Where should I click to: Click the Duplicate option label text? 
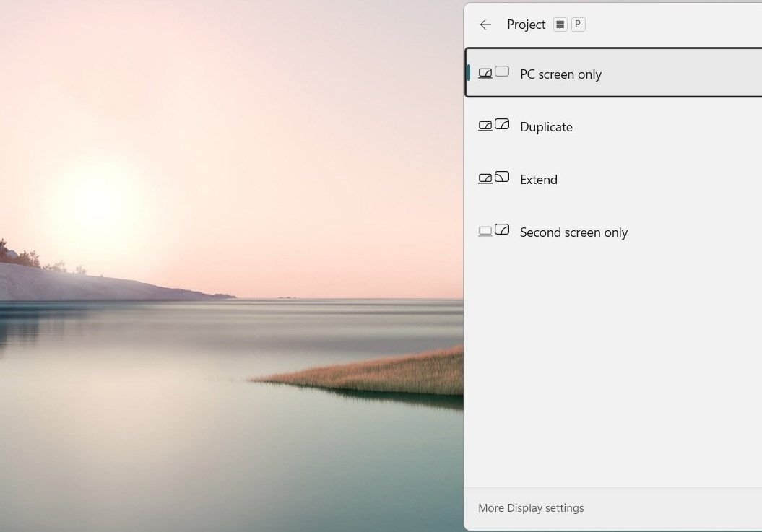pyautogui.click(x=546, y=127)
